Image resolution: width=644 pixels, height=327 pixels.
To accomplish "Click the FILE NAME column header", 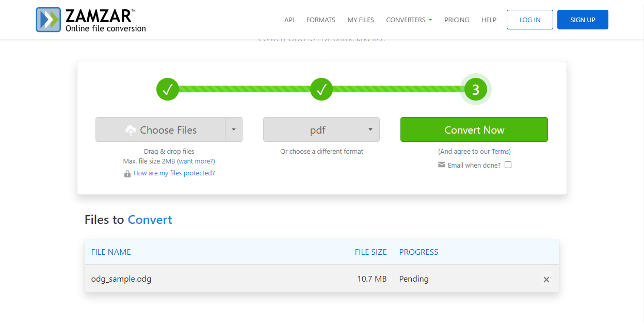I will coord(111,252).
